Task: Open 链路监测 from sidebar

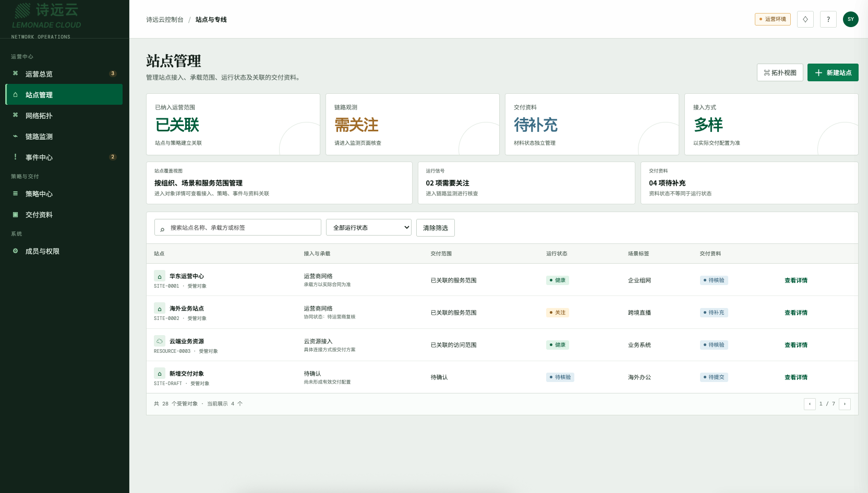Action: [x=64, y=137]
